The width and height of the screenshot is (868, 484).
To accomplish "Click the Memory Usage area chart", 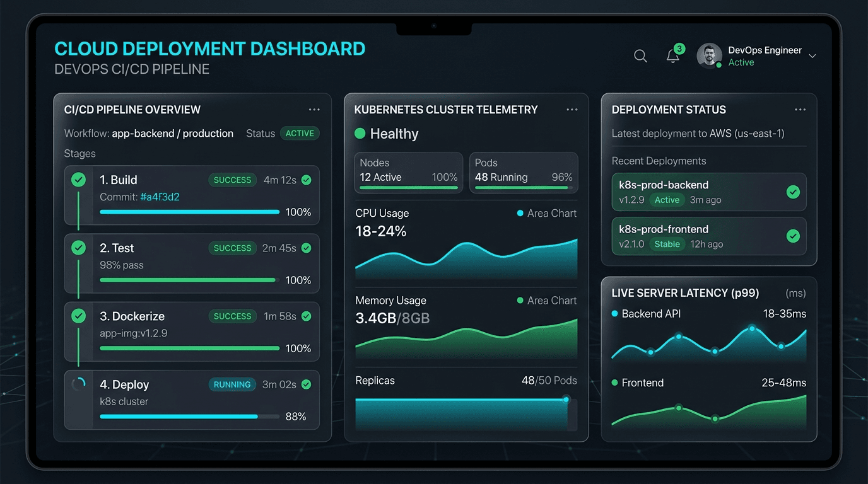I will tap(466, 339).
